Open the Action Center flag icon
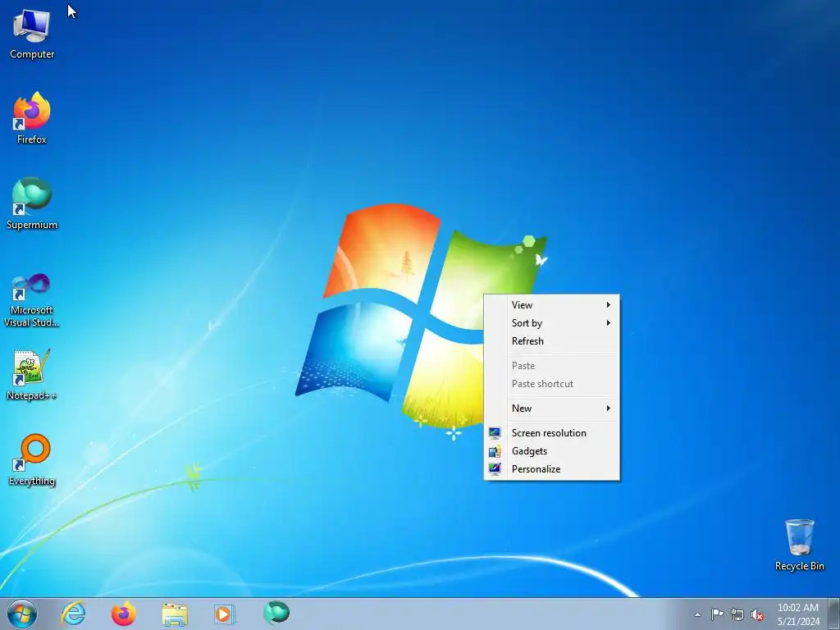Screen dimensions: 840x630 click(717, 614)
